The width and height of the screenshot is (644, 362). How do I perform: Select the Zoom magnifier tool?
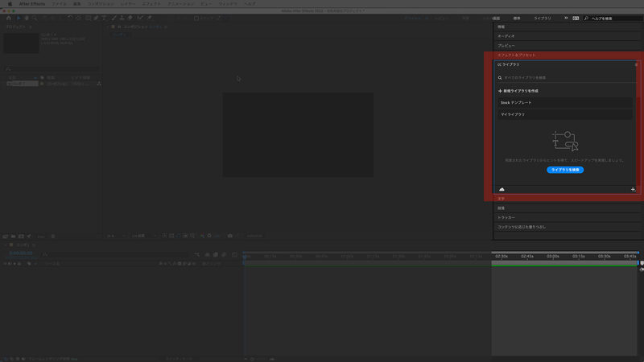[x=34, y=17]
